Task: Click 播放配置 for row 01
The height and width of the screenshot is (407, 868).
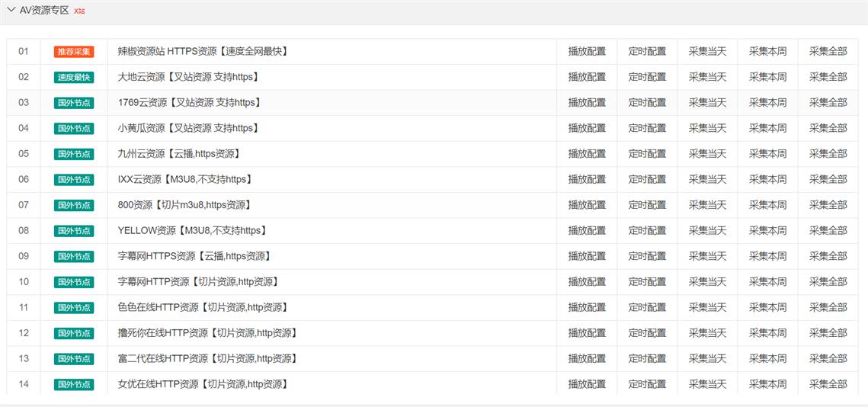Action: point(587,52)
